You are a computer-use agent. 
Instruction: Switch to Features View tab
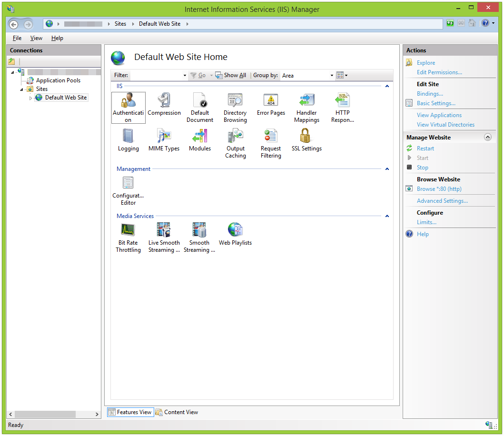click(130, 412)
